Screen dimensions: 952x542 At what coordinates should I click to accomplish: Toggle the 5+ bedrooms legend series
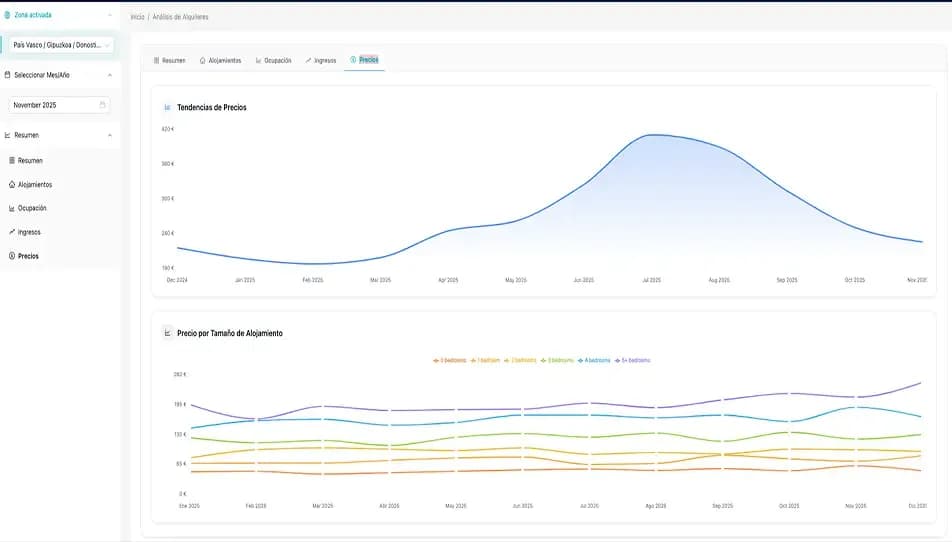pyautogui.click(x=631, y=360)
